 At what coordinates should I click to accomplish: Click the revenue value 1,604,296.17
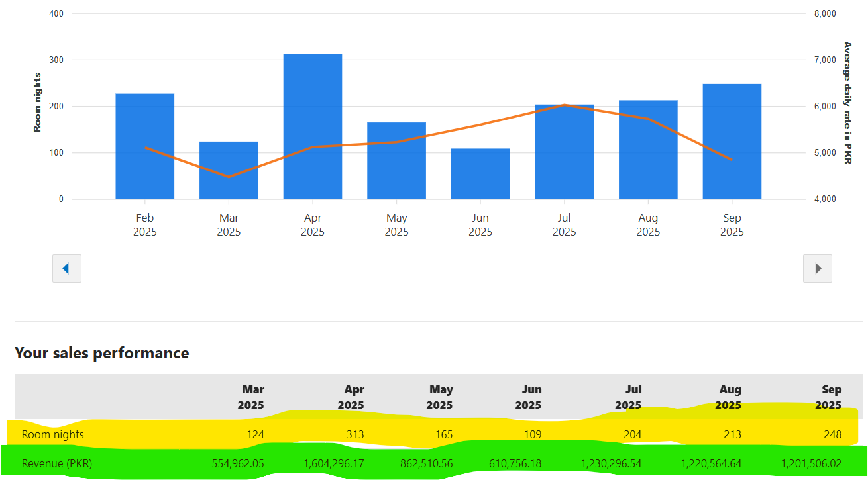click(x=333, y=463)
